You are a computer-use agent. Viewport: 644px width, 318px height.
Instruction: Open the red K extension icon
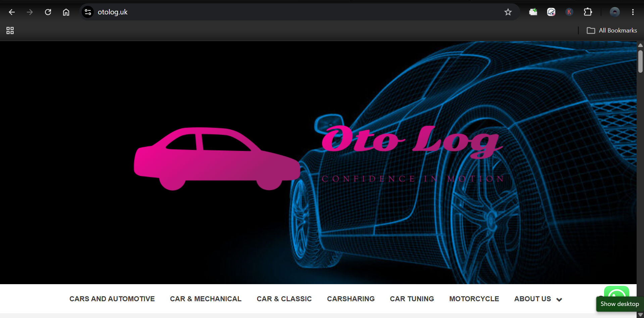point(569,12)
